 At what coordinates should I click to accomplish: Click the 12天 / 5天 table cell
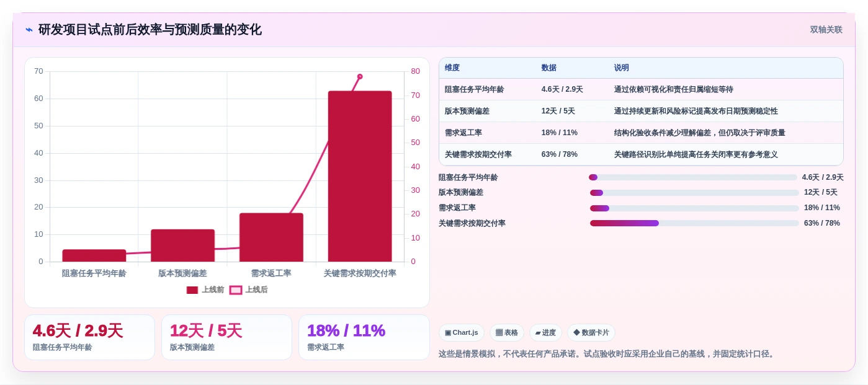tap(558, 111)
